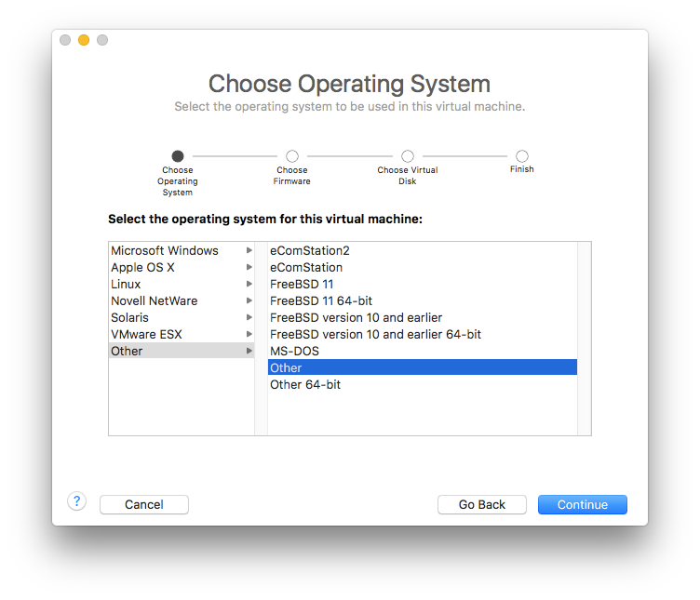Click the Choose Virtual Disk step circle
Screen dimensions: 700x600
click(x=408, y=156)
